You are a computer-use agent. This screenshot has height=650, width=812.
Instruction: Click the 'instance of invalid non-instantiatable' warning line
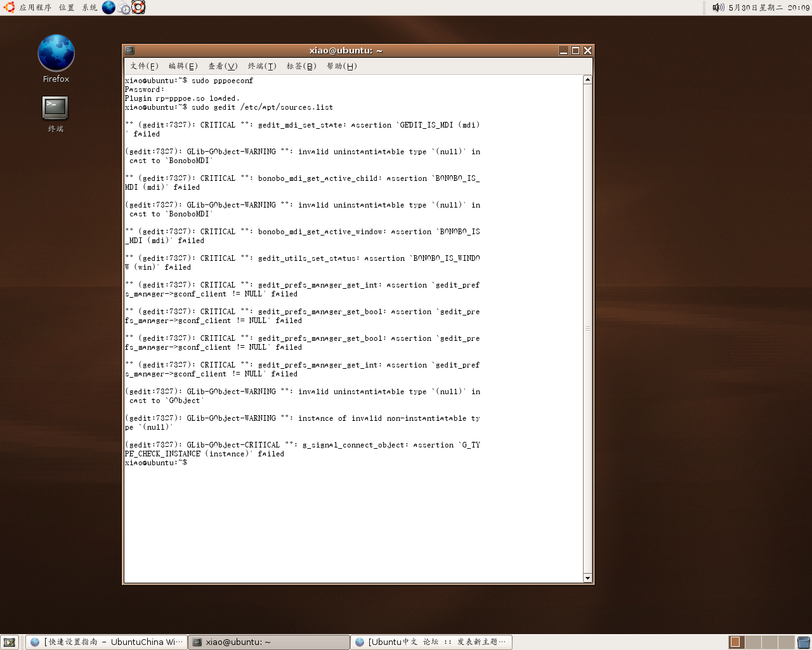tap(302, 423)
